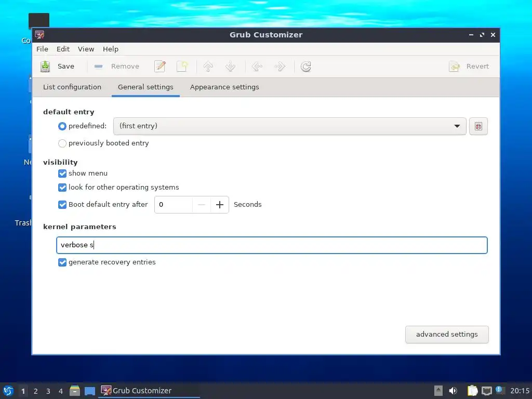Select the predefined radio button

pos(62,126)
